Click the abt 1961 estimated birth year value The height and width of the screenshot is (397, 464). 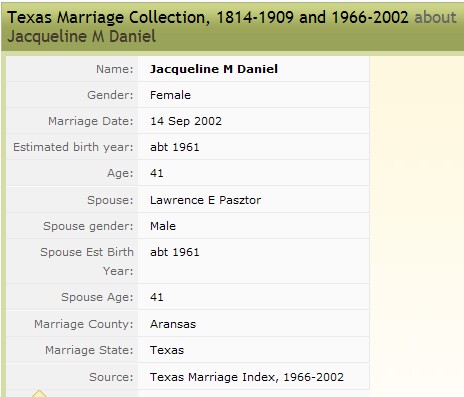coord(175,147)
